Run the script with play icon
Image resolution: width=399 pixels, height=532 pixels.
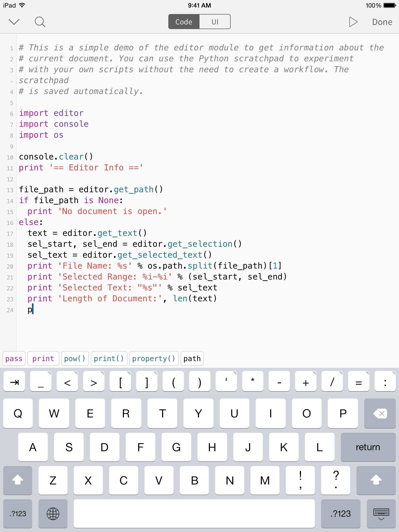pos(353,22)
